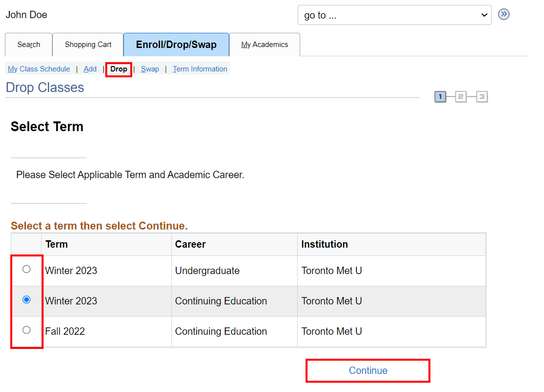
Task: Click the Fall 2022 term text
Action: [65, 331]
